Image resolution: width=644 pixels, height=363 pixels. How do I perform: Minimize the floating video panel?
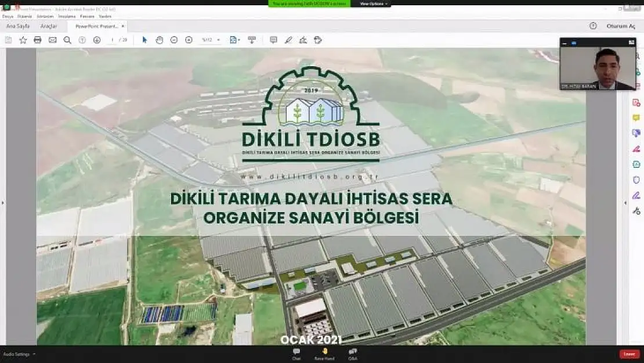coord(565,42)
